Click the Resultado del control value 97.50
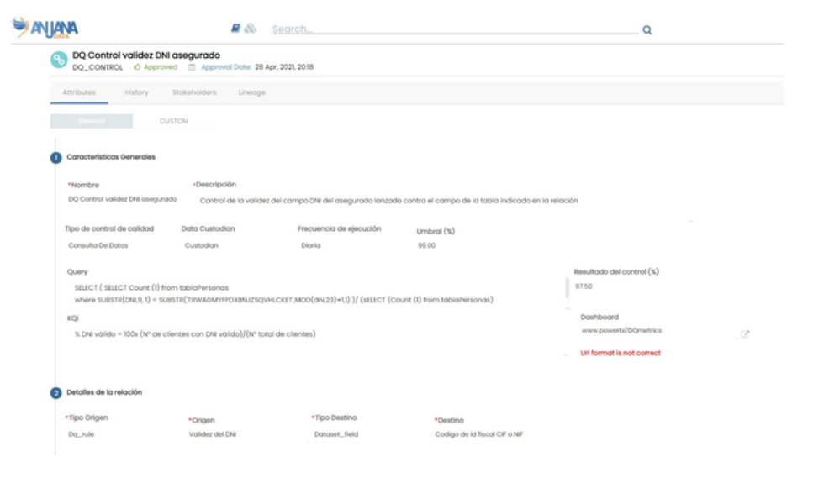The height and width of the screenshot is (504, 824). click(584, 286)
